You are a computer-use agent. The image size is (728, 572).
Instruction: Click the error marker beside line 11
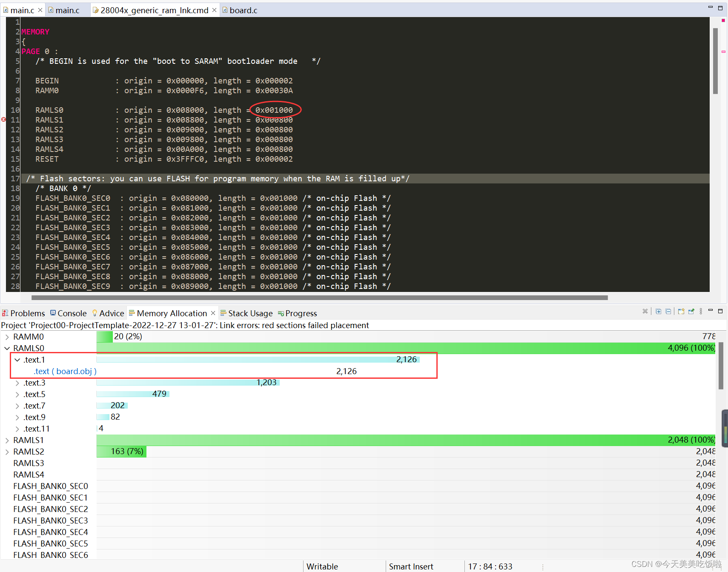coord(3,120)
